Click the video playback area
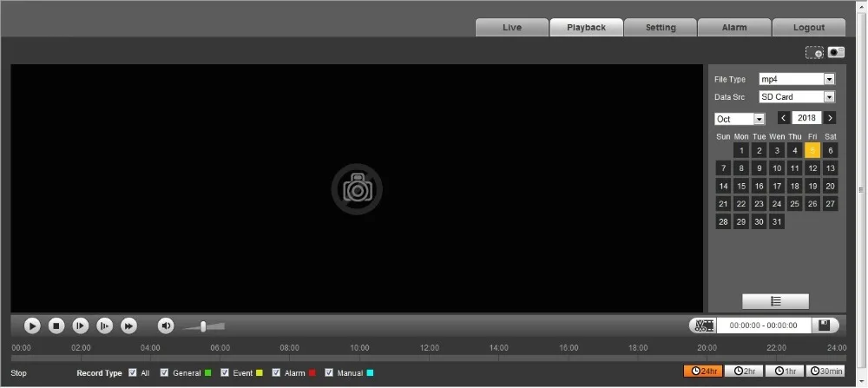868x388 pixels. point(357,188)
